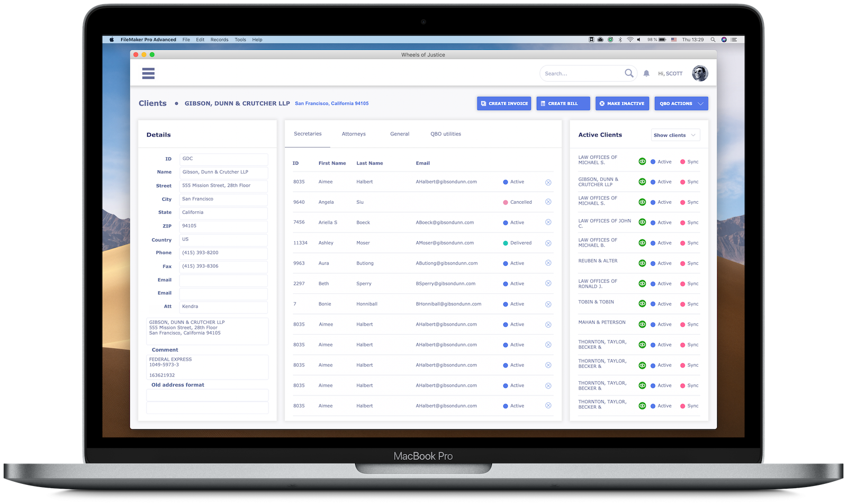Click the Comment box with FEDERAL EXPRESS

pos(207,367)
